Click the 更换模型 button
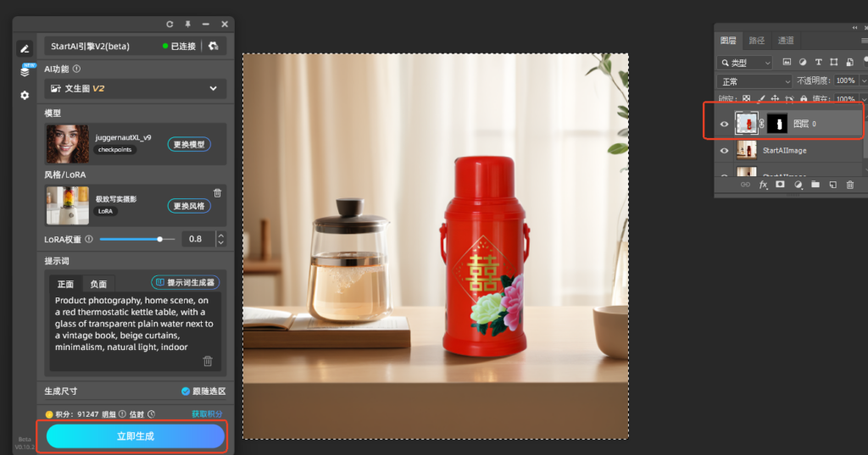This screenshot has width=868, height=455. [x=189, y=145]
